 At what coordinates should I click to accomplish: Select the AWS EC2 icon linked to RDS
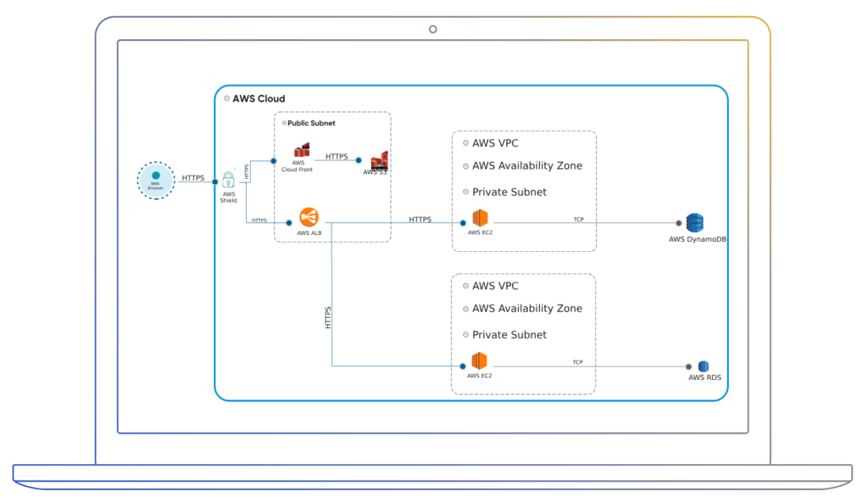479,361
